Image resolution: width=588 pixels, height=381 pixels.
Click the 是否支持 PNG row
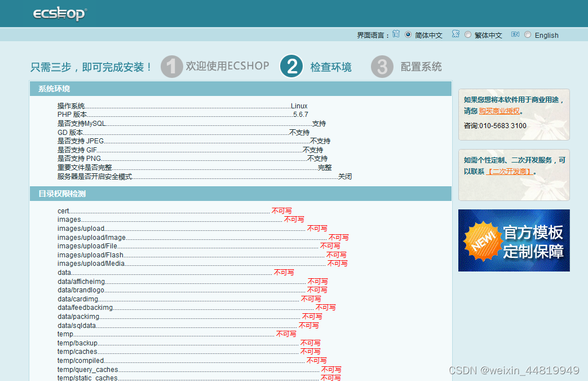[192, 159]
